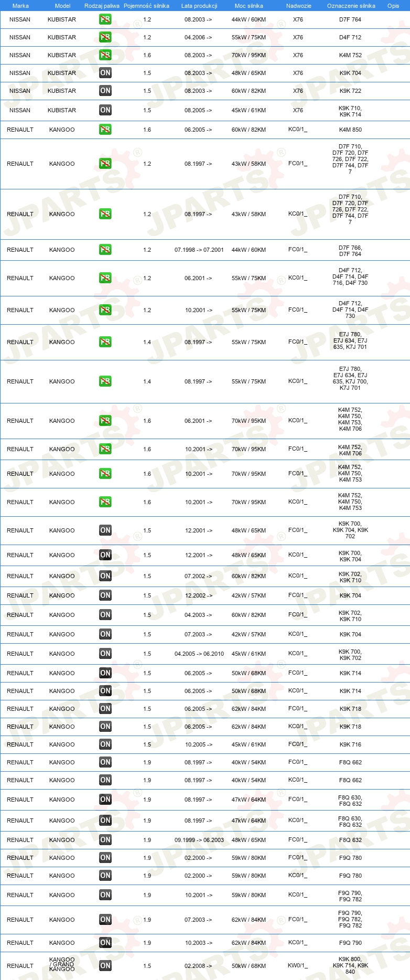The width and height of the screenshot is (410, 980).
Task: Click ON icon in Kangoo 12.2001 FC0/1_ row
Action: point(105,530)
